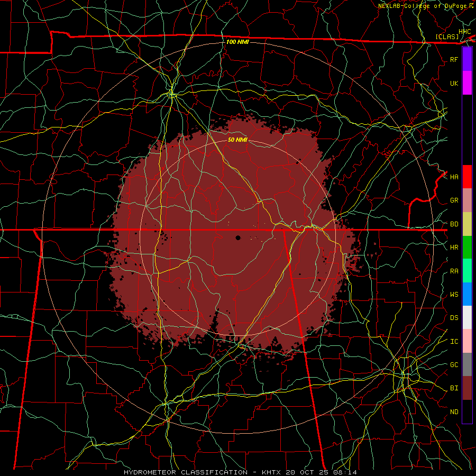Click the [CLAS] unit label
Image resolution: width=476 pixels, height=476 pixels.
click(x=447, y=36)
